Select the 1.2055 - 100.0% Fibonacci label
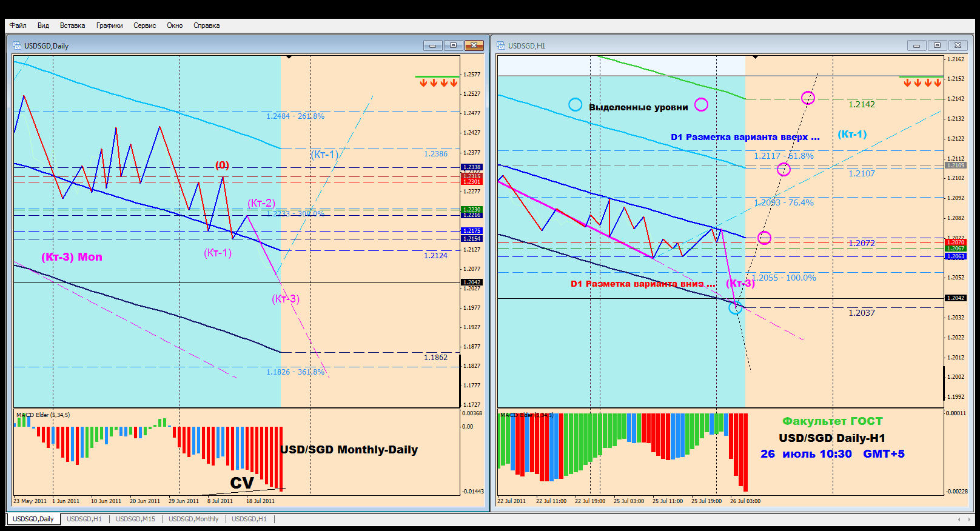 point(784,278)
